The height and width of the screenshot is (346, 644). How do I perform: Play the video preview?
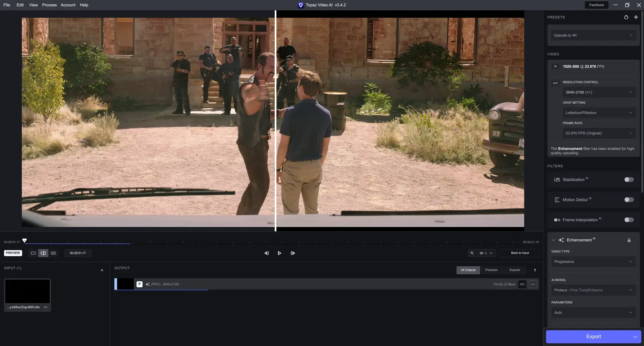[279, 253]
